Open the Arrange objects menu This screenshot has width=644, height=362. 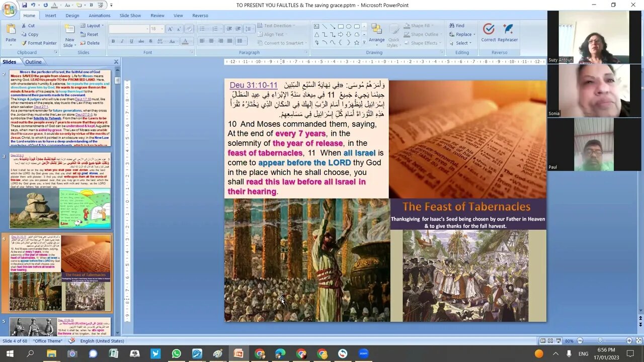pyautogui.click(x=376, y=33)
